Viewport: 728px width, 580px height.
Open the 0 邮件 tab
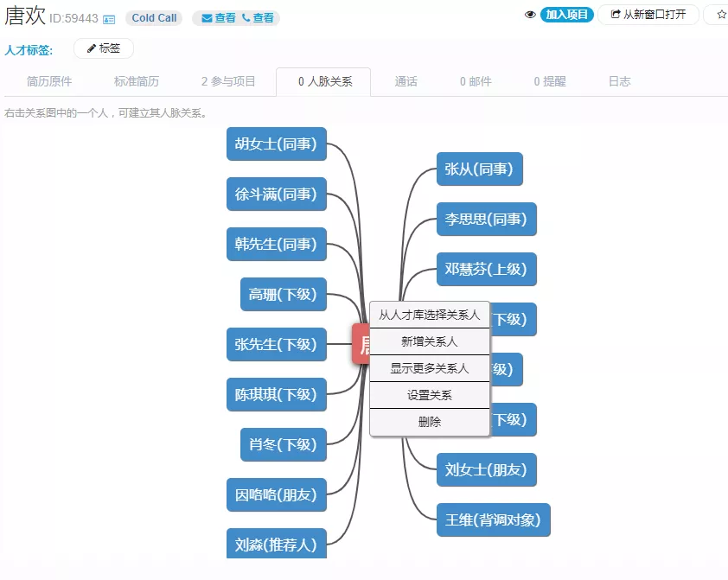476,81
